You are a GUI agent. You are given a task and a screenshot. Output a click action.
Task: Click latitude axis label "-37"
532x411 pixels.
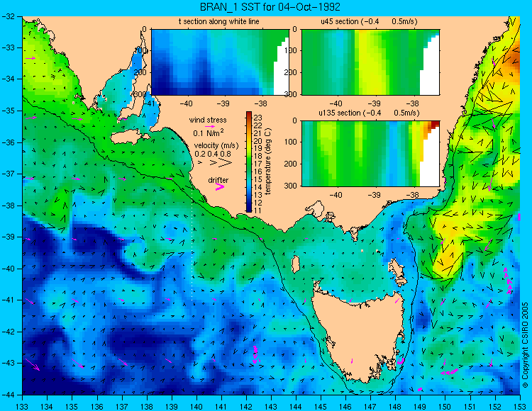(x=8, y=174)
